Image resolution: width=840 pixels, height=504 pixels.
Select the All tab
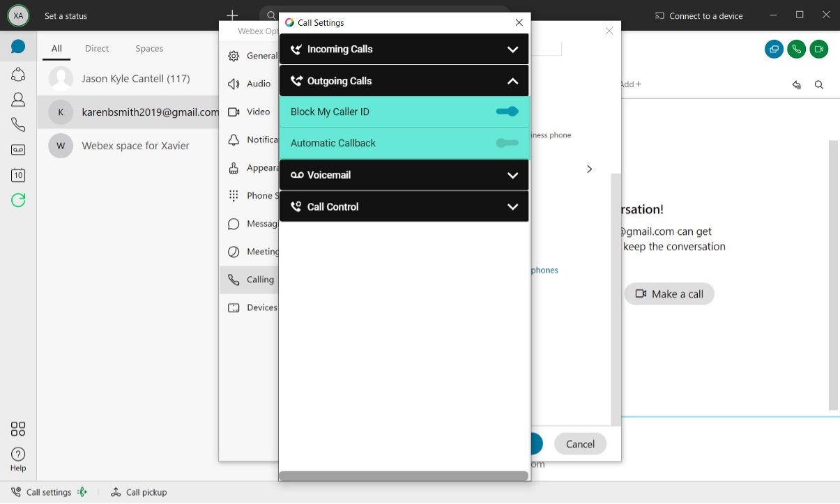tap(56, 48)
